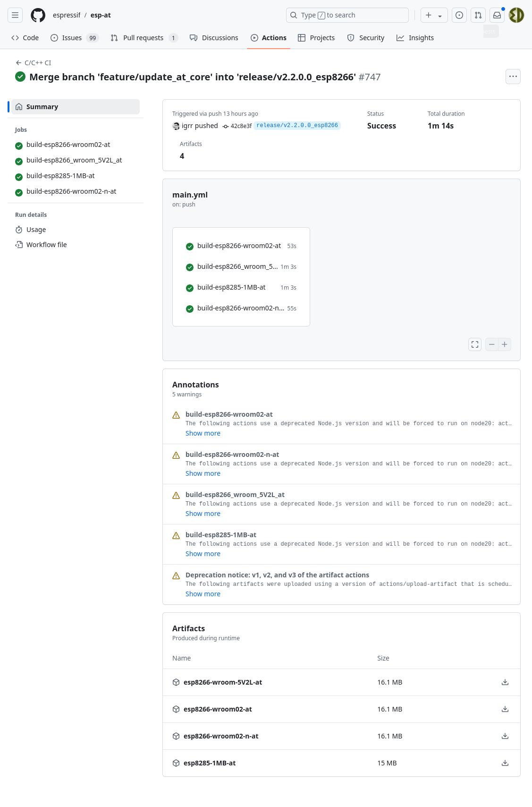Select build-esp8285-1MB-at job in the sidebar
The width and height of the screenshot is (532, 807).
coord(60,176)
